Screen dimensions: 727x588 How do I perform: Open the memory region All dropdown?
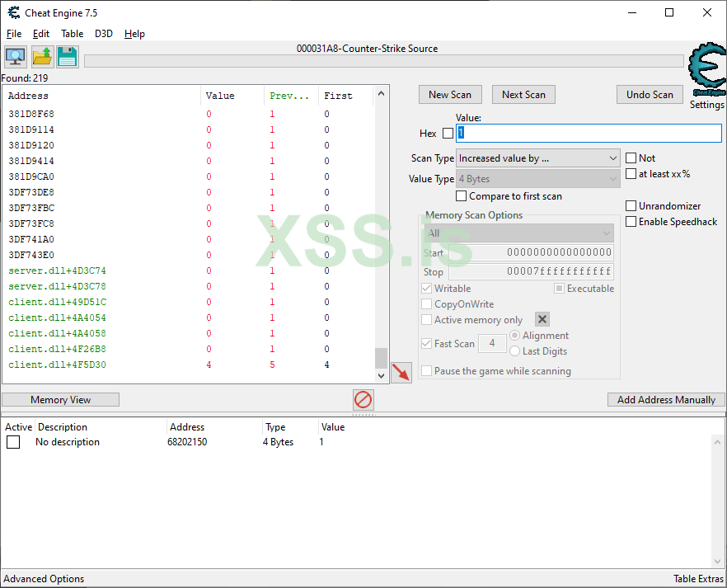518,233
